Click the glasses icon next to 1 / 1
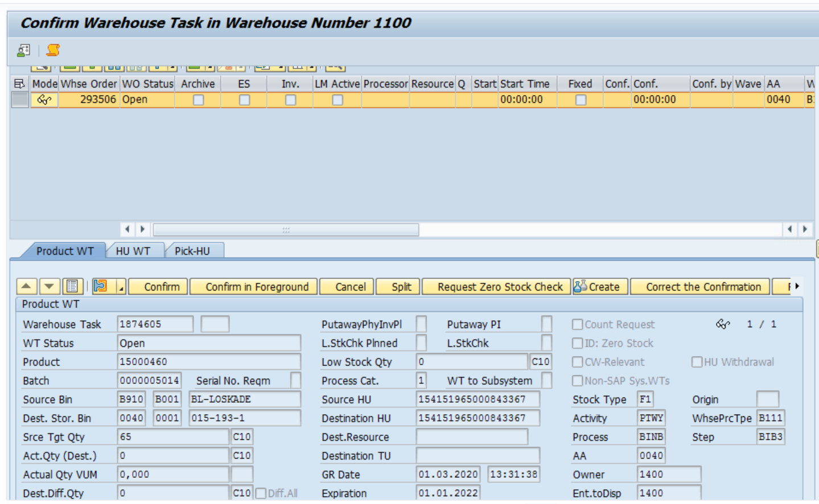819x504 pixels. pyautogui.click(x=722, y=323)
